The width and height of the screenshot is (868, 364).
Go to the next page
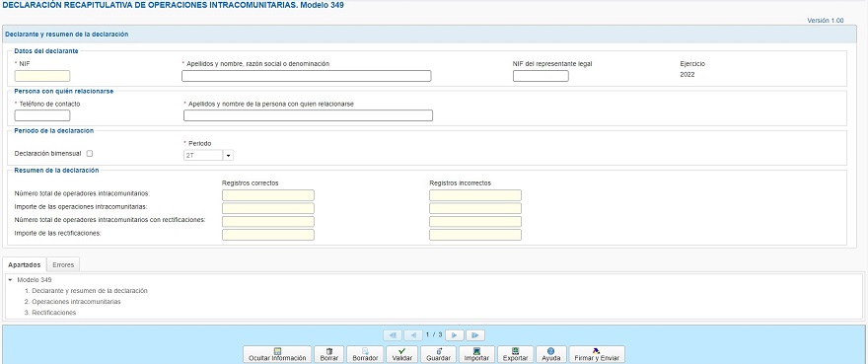pos(455,335)
